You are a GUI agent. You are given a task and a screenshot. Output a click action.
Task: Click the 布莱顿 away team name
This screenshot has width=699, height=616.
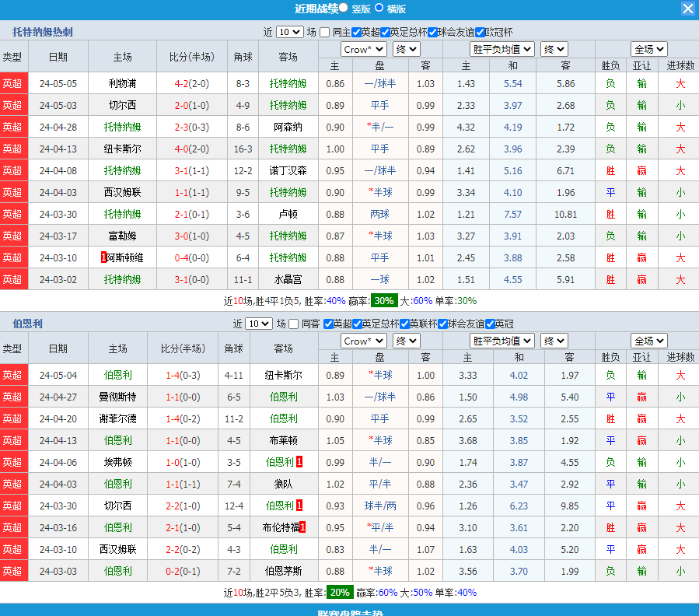point(284,441)
